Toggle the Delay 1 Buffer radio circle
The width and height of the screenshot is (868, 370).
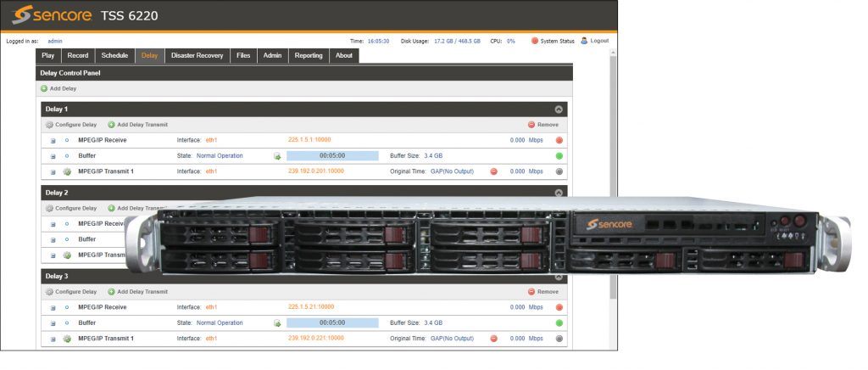[x=67, y=156]
